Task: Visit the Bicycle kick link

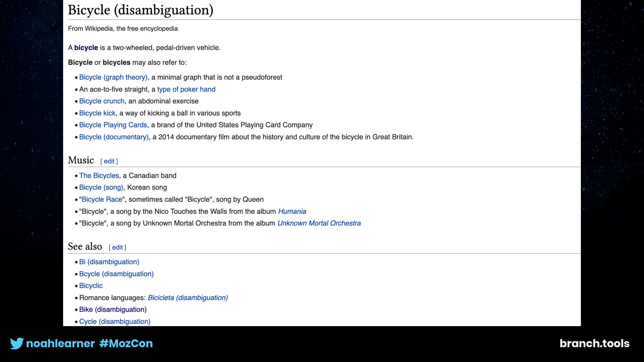Action: coord(97,113)
